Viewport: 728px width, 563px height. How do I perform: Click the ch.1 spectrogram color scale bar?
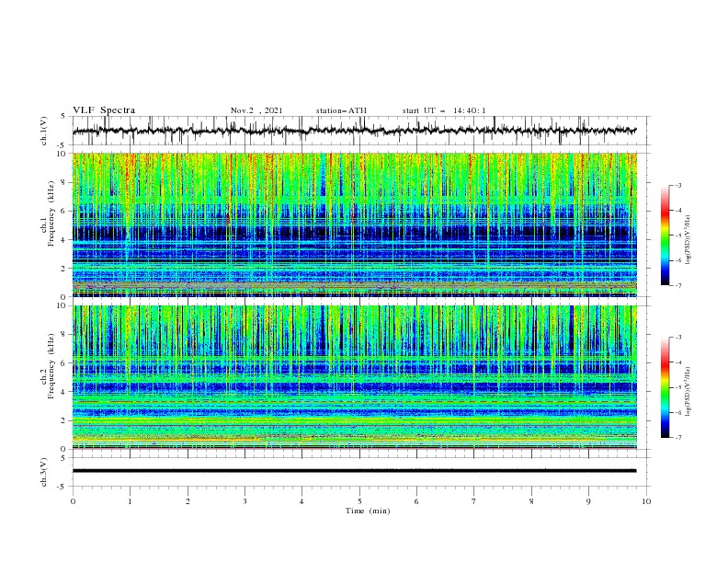point(665,235)
